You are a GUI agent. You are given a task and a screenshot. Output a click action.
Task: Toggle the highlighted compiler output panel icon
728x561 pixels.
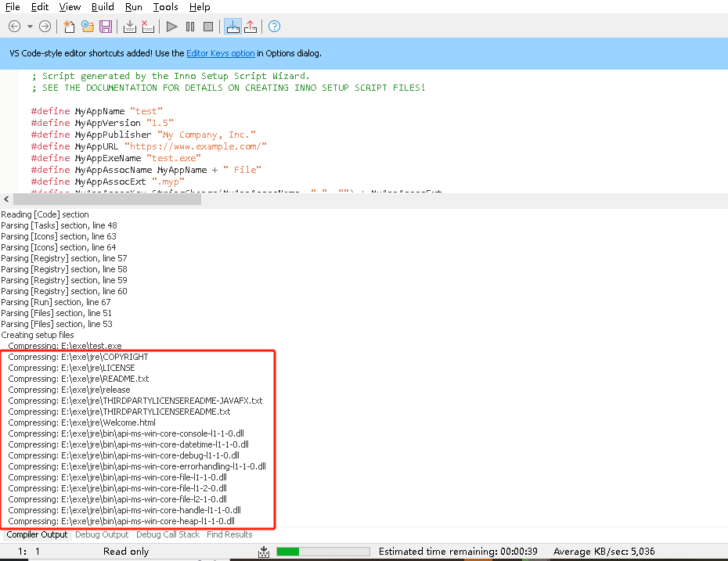(232, 26)
